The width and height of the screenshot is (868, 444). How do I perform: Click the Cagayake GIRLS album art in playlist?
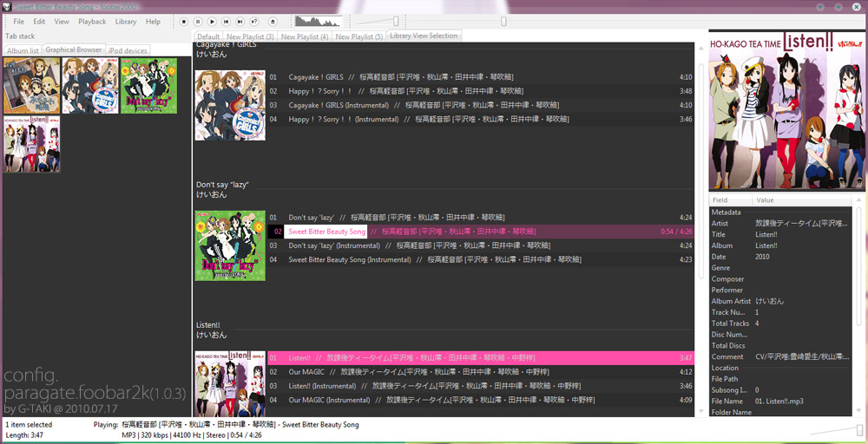[x=230, y=105]
